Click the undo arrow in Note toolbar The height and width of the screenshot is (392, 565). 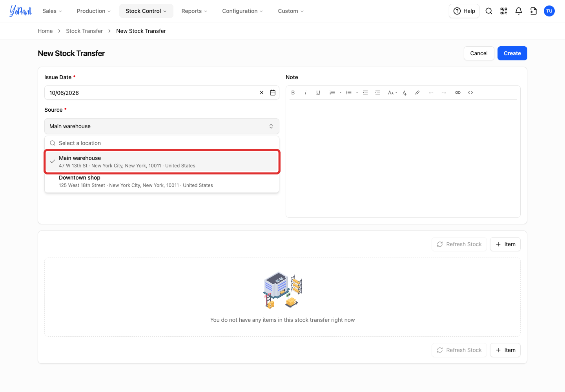point(431,93)
